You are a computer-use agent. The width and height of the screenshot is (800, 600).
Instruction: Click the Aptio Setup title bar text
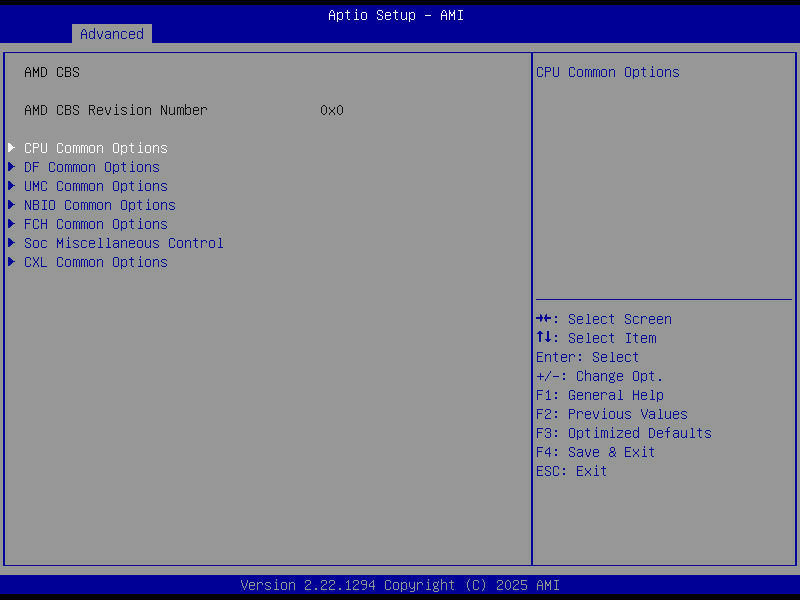396,14
